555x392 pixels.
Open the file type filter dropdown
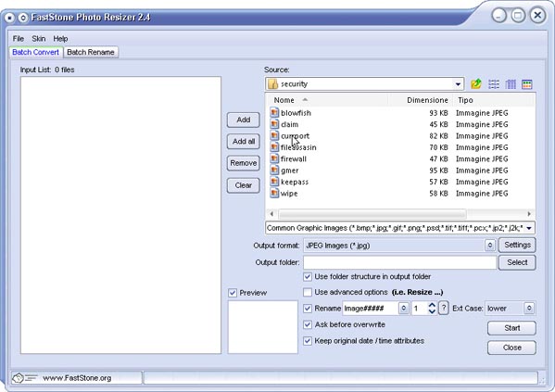(x=529, y=228)
